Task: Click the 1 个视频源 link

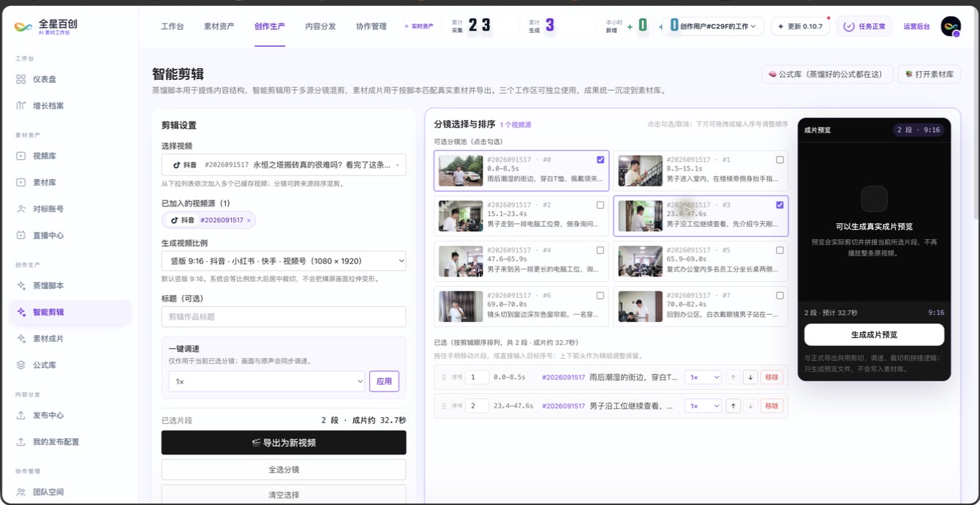Action: [x=516, y=125]
